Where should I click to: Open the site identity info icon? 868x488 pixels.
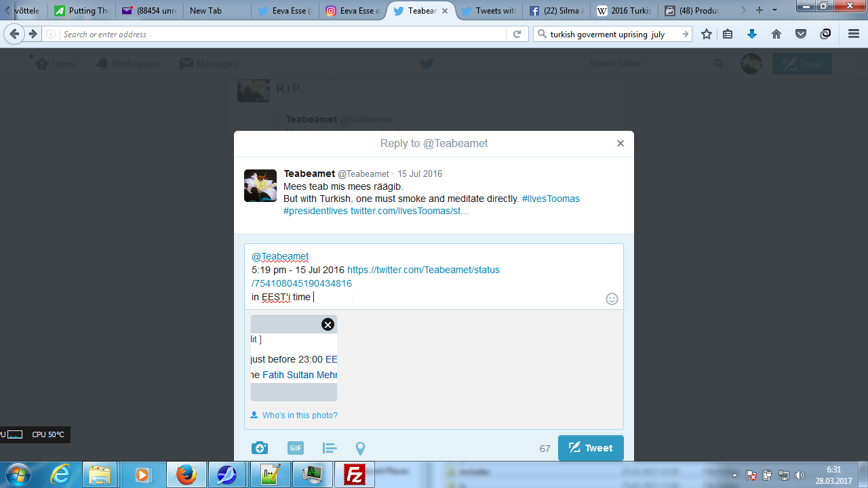(51, 34)
